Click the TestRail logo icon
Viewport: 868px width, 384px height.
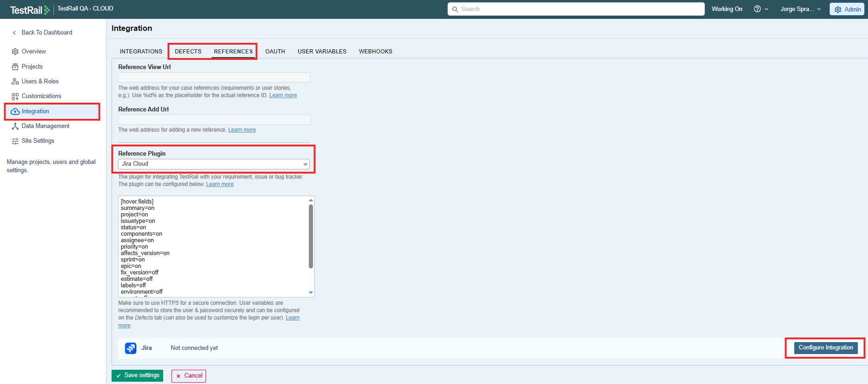(30, 10)
